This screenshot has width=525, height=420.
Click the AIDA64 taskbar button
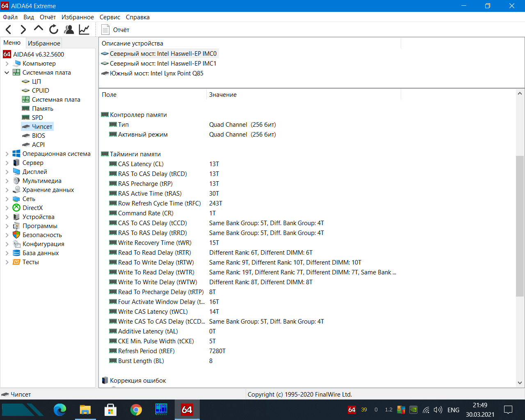(x=187, y=410)
